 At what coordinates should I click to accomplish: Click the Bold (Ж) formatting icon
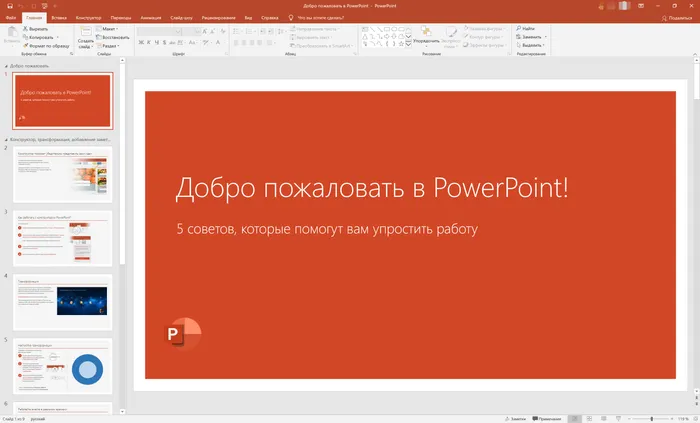141,42
